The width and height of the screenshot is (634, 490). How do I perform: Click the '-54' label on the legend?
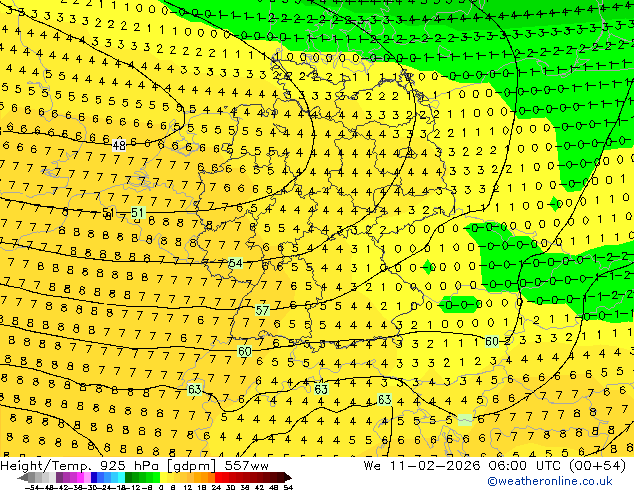tap(31, 488)
